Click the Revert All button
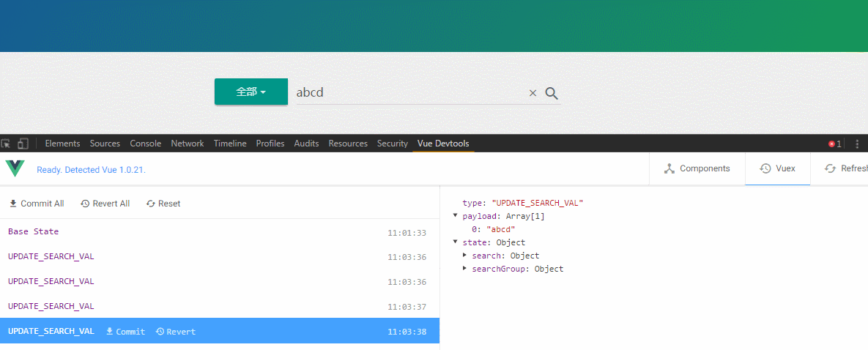The width and height of the screenshot is (868, 350). (x=105, y=204)
